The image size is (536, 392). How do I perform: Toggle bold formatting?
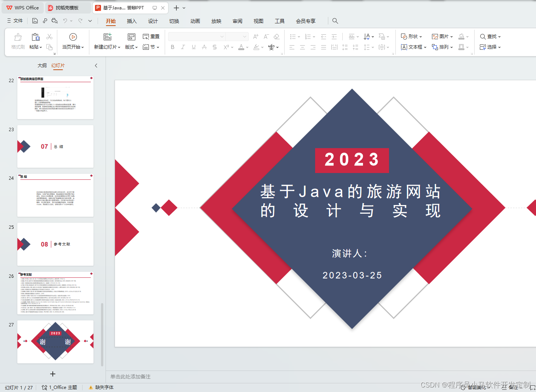(x=173, y=47)
